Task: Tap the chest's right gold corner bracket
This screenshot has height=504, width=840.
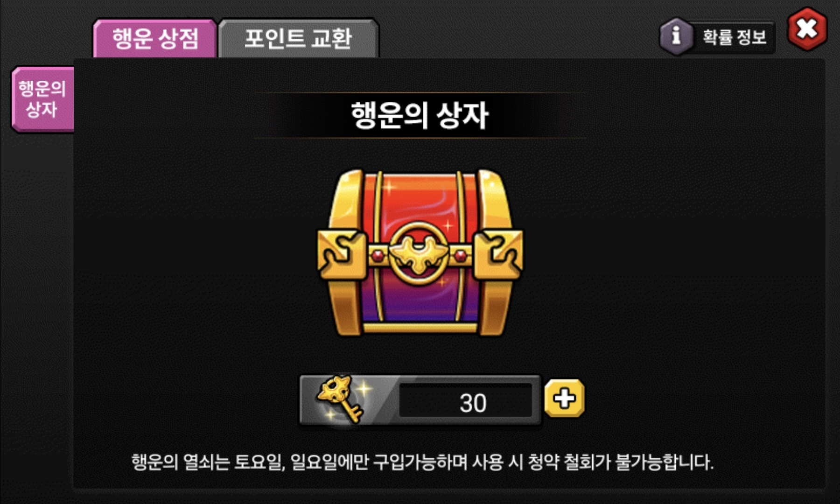Action: click(498, 255)
